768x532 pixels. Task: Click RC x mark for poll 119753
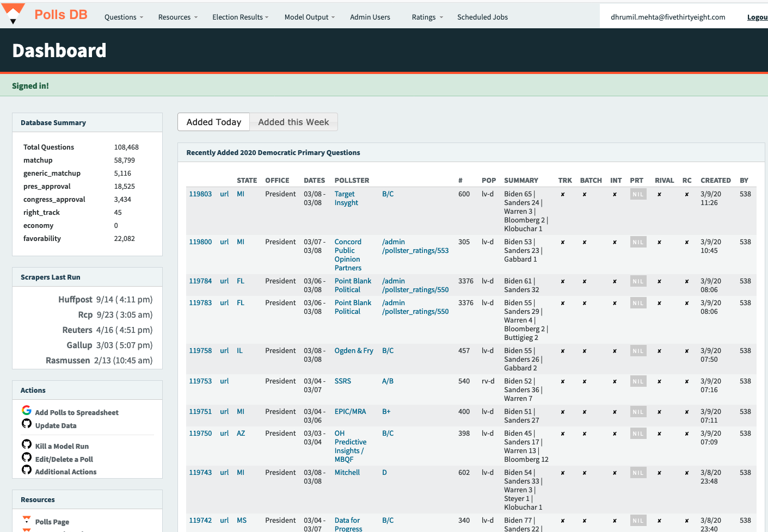(687, 381)
